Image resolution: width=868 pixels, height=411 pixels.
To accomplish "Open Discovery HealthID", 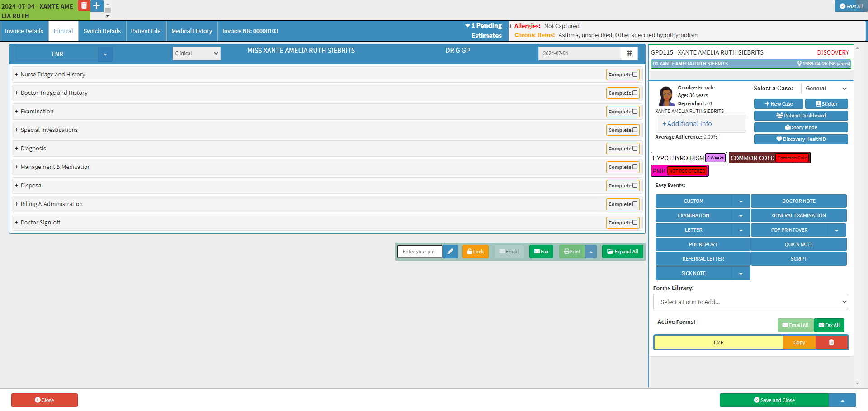I will pyautogui.click(x=801, y=139).
